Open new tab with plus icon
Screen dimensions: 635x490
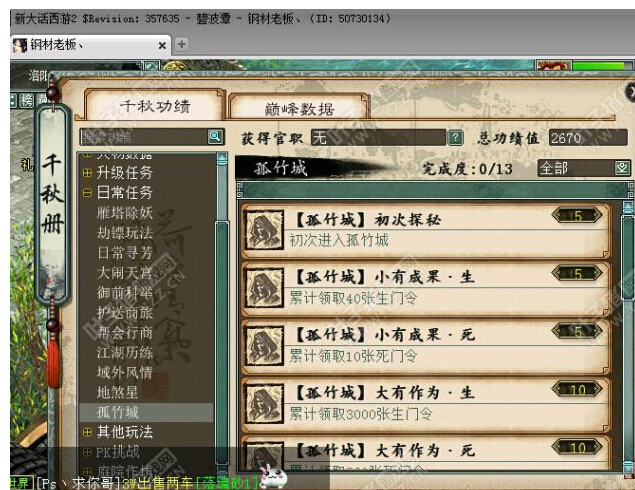182,44
